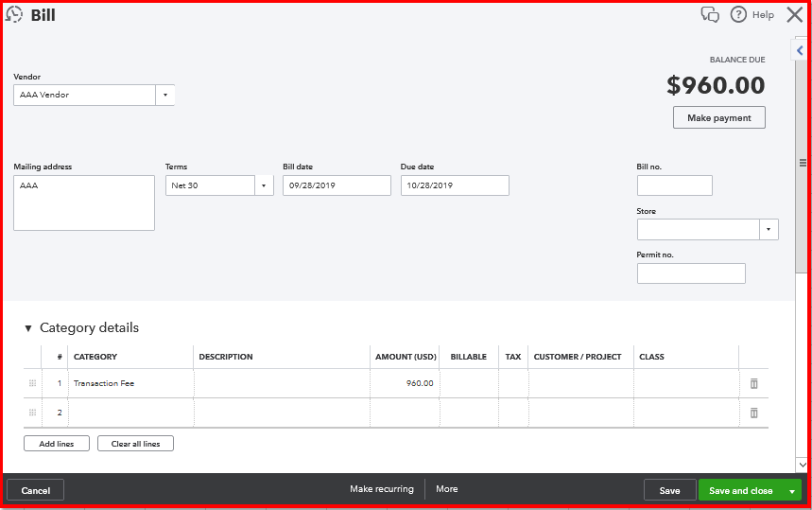The image size is (812, 510).
Task: Click the Cancel button
Action: pyautogui.click(x=36, y=490)
